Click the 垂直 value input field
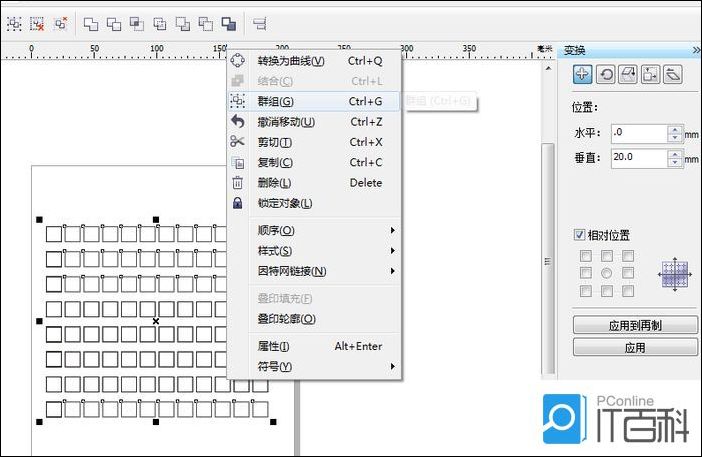 638,158
